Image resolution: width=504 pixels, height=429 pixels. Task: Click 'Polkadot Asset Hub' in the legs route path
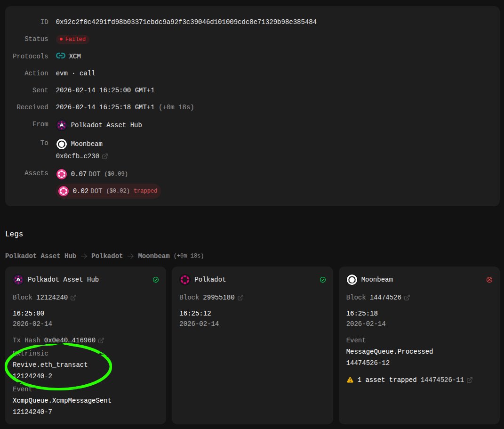pos(41,256)
